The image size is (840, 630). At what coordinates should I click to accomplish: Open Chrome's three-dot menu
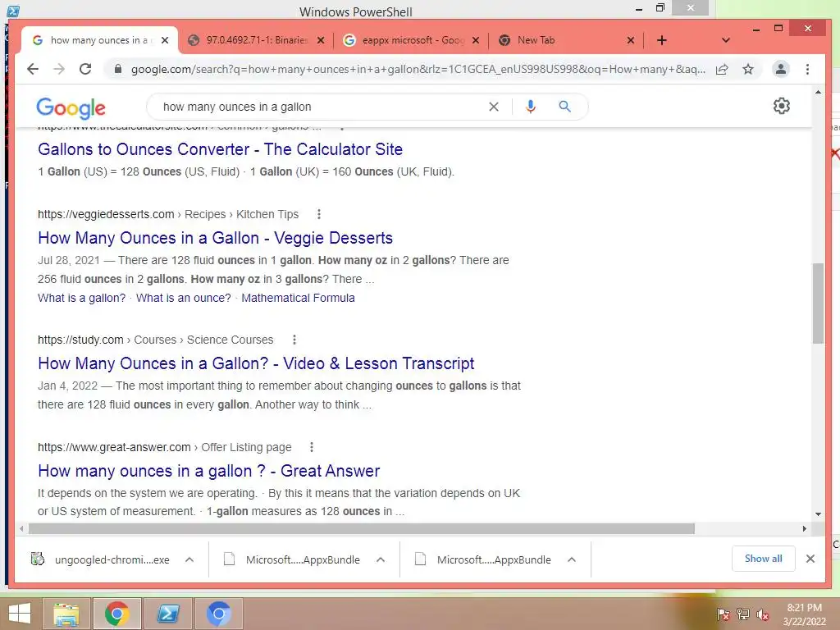pyautogui.click(x=807, y=69)
